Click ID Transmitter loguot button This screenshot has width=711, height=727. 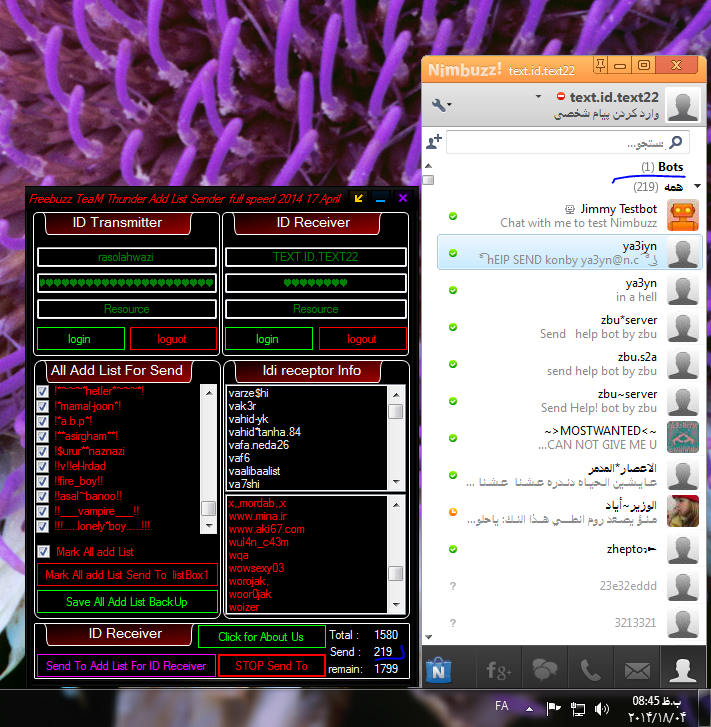click(x=173, y=339)
